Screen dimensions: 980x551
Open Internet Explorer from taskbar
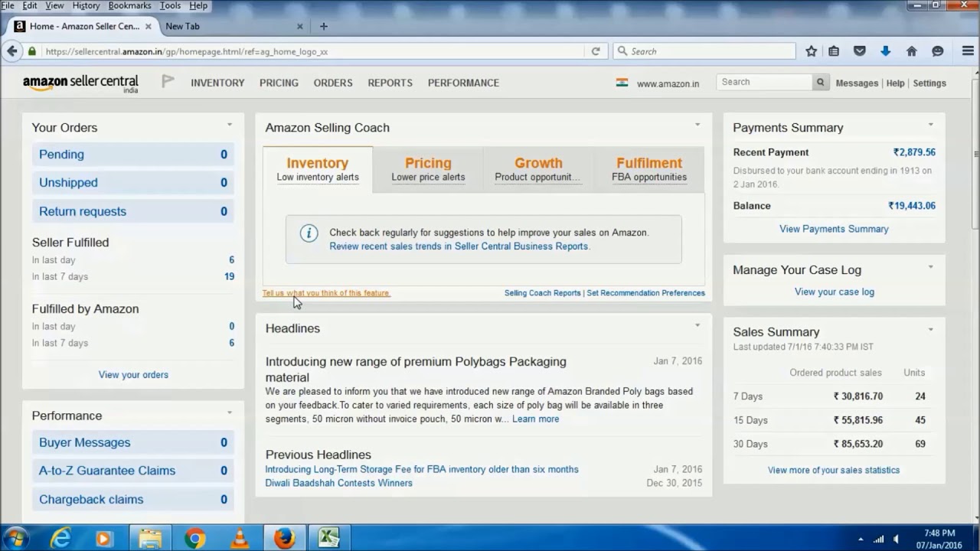pos(60,539)
